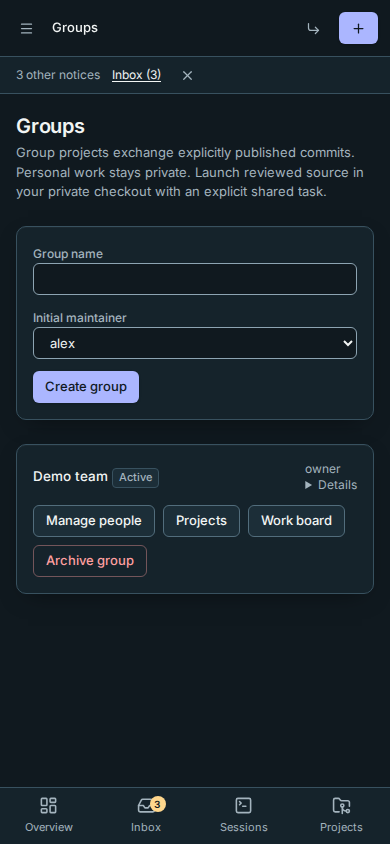Image resolution: width=390 pixels, height=844 pixels.
Task: Click the Initial maintainer label
Action: tap(80, 318)
